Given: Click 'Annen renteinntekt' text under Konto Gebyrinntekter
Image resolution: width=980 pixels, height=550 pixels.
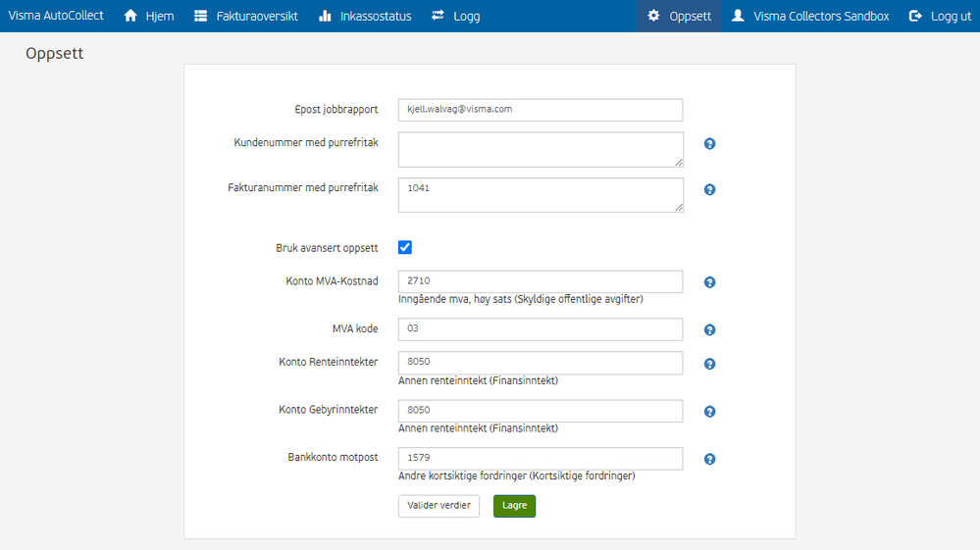Looking at the screenshot, I should pos(478,428).
